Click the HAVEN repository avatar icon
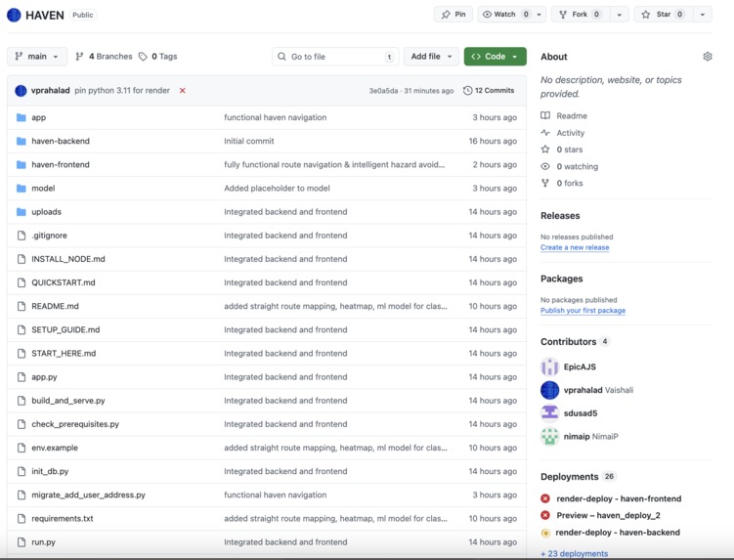 (x=14, y=15)
